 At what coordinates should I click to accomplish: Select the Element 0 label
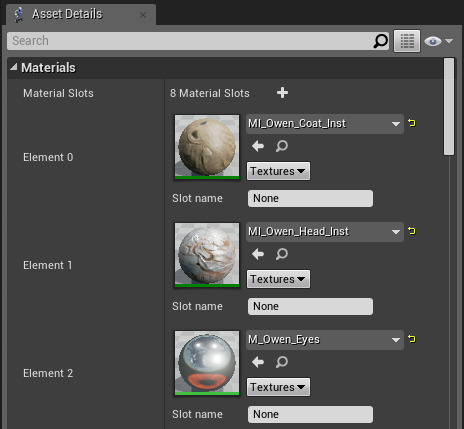point(48,157)
